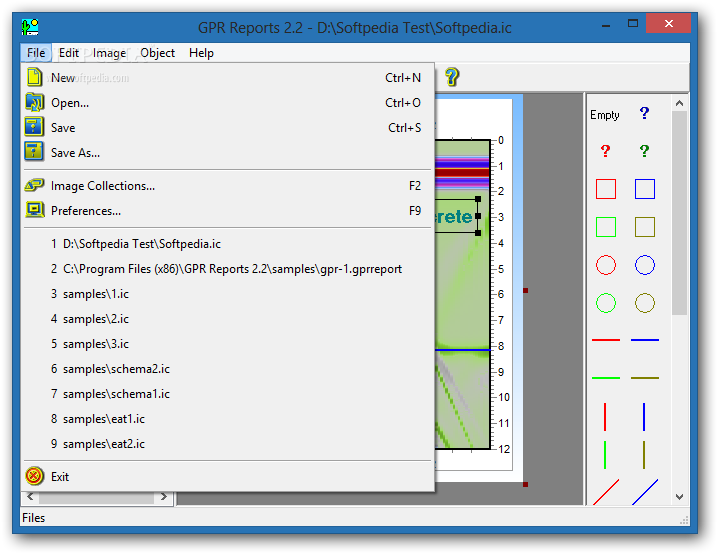718x554 pixels.
Task: Select the green question mark object
Action: [x=644, y=151]
